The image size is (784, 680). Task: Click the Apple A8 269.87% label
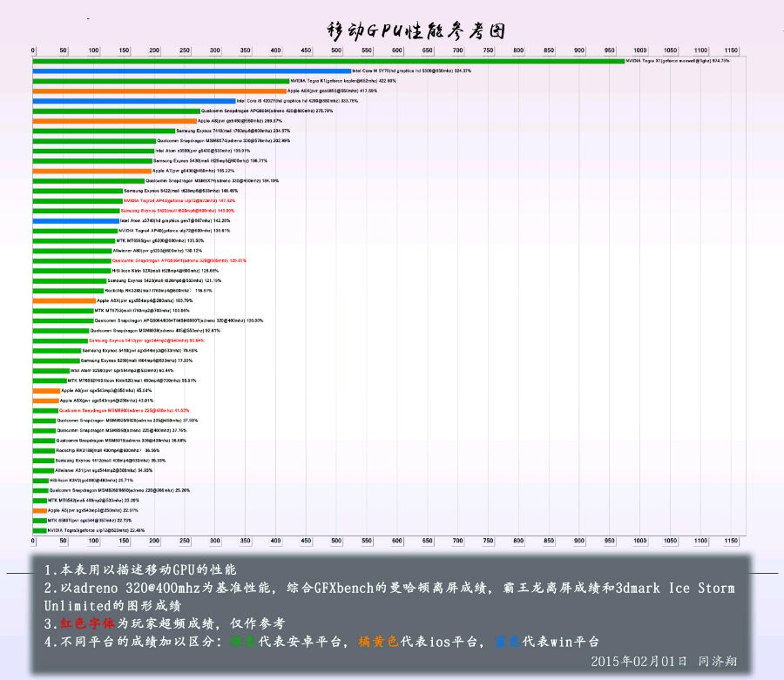coord(240,121)
